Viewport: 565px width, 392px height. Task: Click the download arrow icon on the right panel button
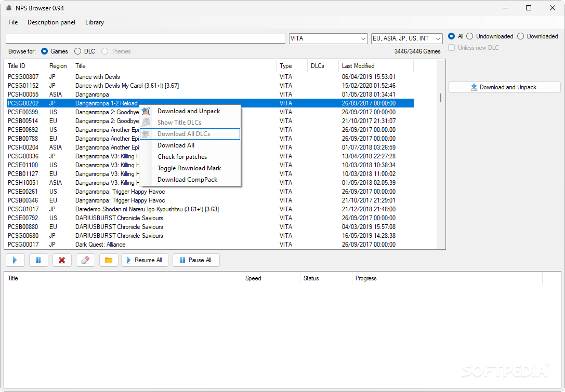[474, 87]
